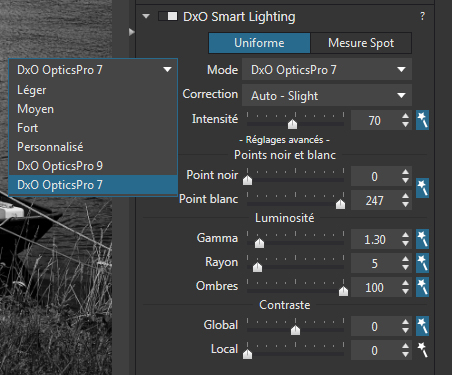Click the Luminosité section heading
The height and width of the screenshot is (375, 452).
point(284,218)
